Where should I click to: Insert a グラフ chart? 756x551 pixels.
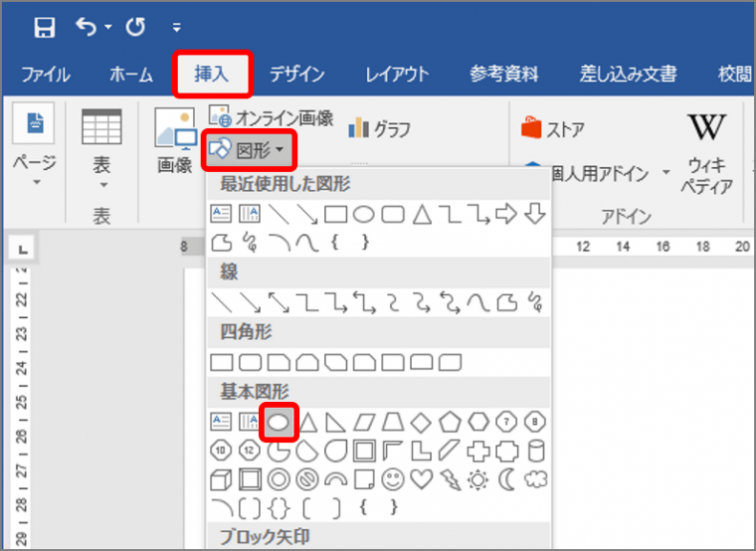[378, 128]
